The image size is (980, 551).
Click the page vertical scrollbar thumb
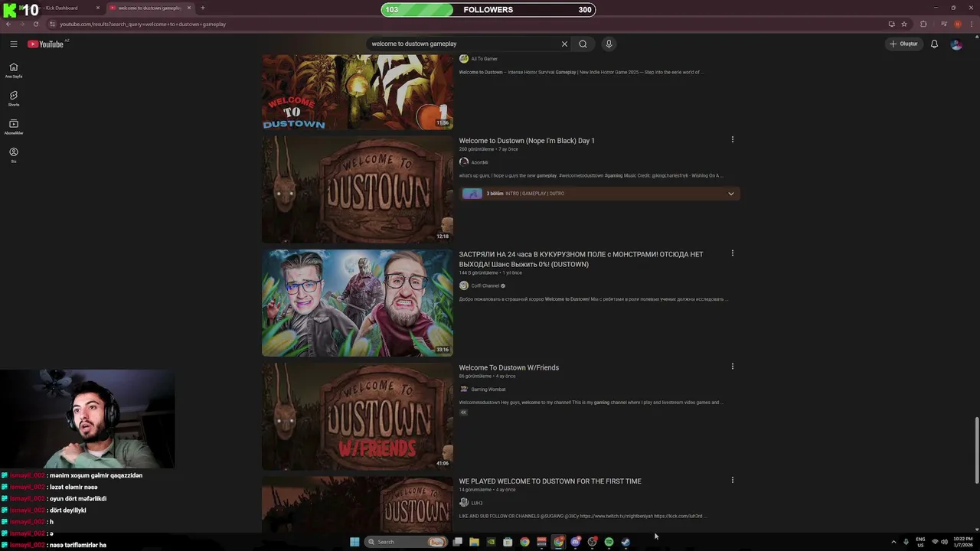pos(976,450)
